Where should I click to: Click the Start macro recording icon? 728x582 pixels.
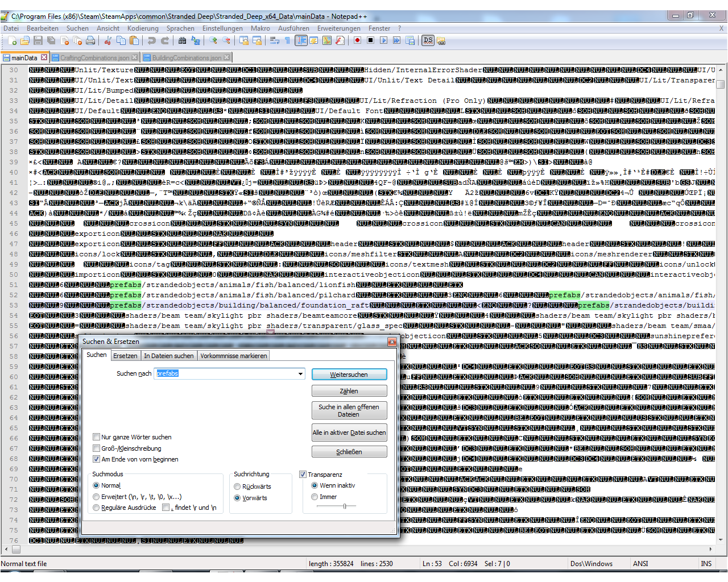357,40
